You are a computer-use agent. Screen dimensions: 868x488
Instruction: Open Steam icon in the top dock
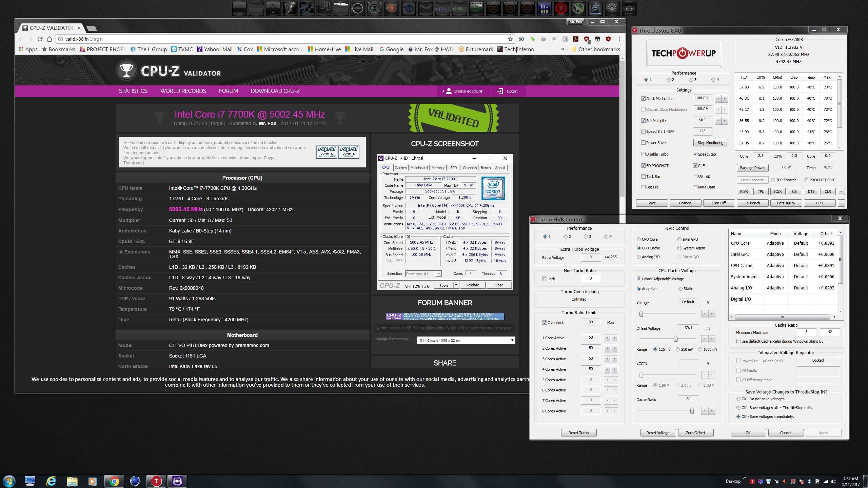click(426, 8)
